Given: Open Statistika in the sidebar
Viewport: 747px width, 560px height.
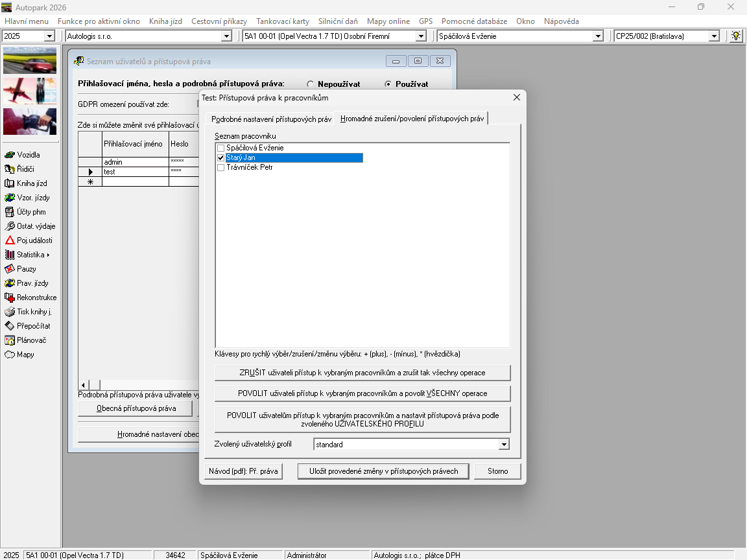Looking at the screenshot, I should tap(26, 255).
